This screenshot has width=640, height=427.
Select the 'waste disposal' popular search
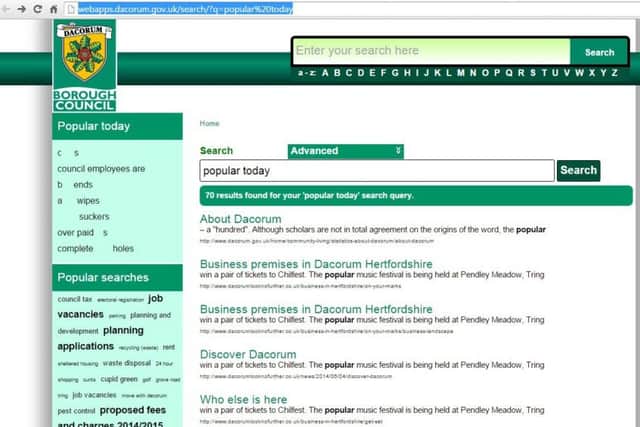[127, 363]
